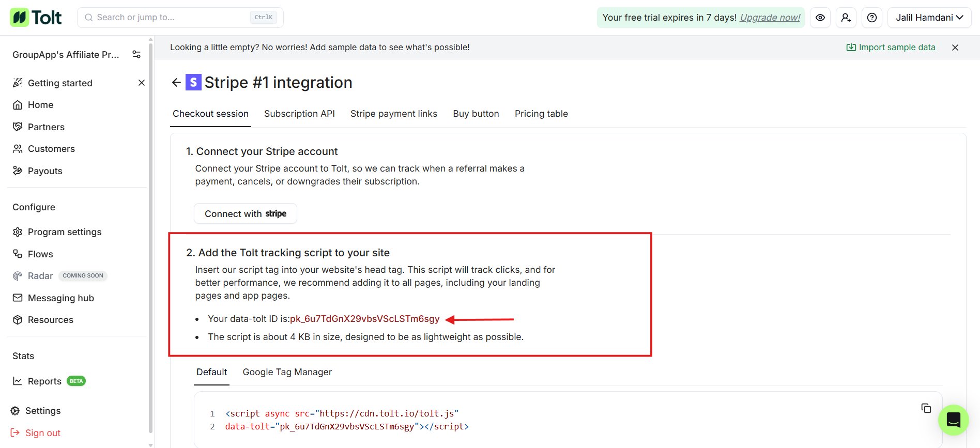The image size is (980, 448).
Task: Click the Tolt logo
Action: click(36, 18)
